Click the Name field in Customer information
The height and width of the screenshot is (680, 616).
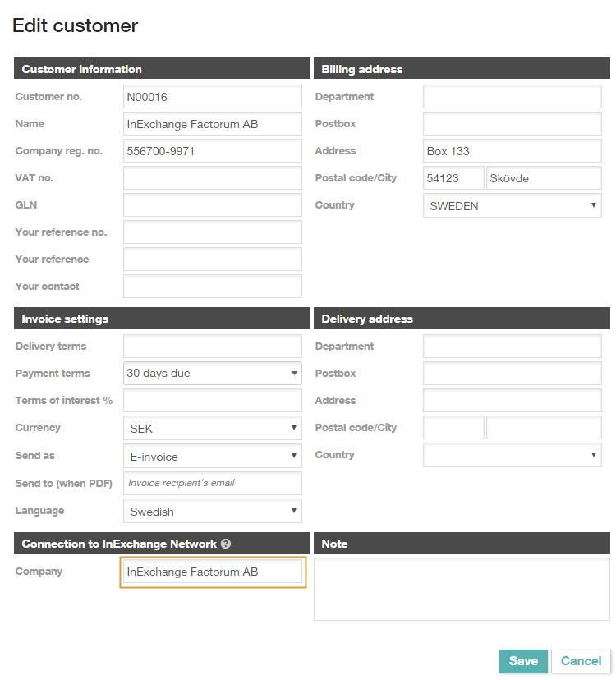[x=213, y=124]
